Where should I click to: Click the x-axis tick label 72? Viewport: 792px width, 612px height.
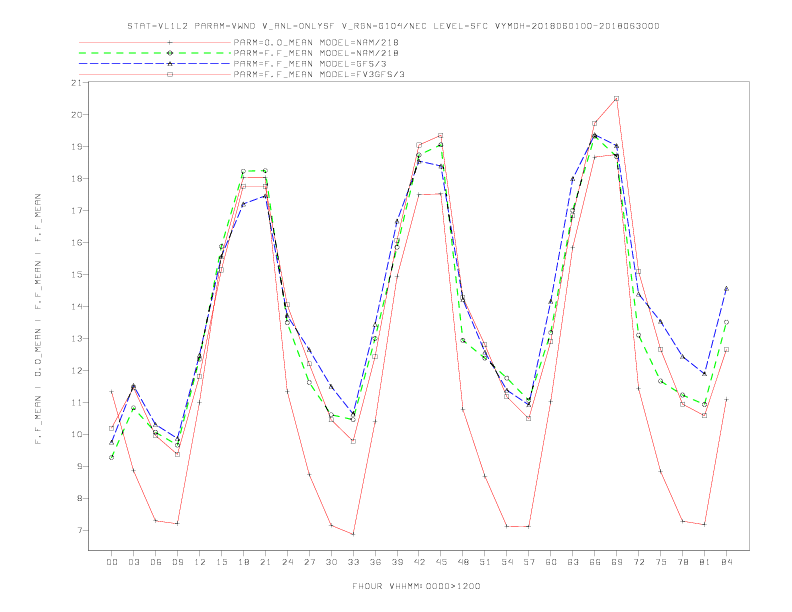click(x=639, y=562)
